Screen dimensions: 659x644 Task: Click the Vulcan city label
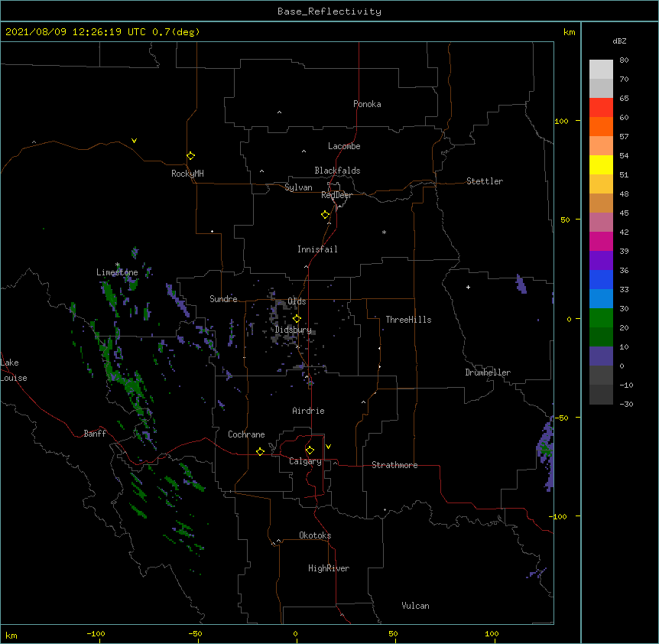point(415,606)
